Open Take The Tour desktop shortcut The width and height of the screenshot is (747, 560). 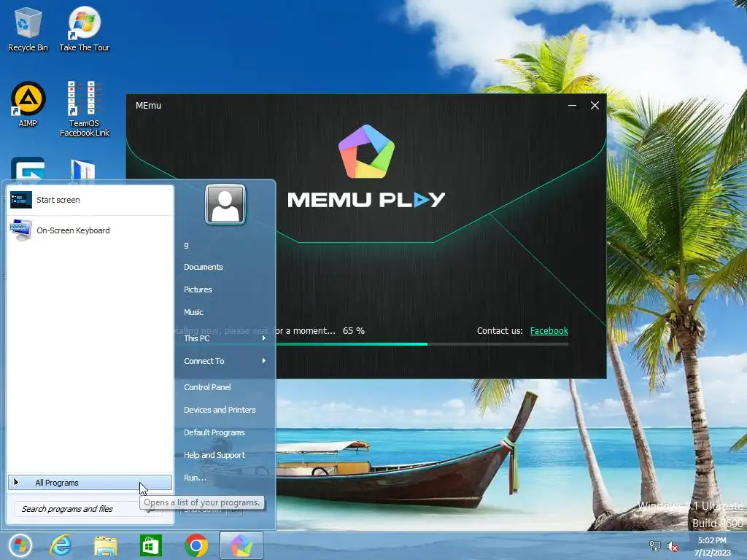click(85, 28)
